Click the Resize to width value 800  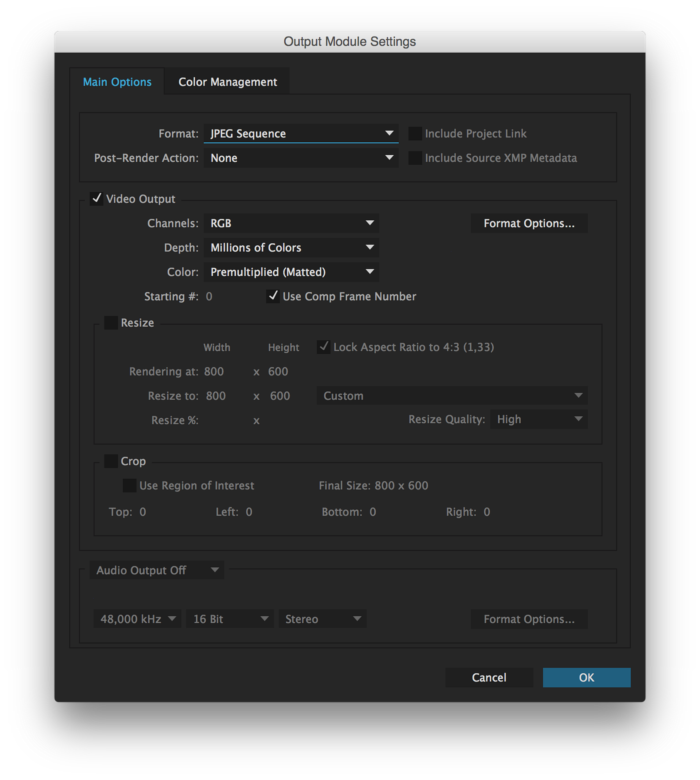[216, 396]
